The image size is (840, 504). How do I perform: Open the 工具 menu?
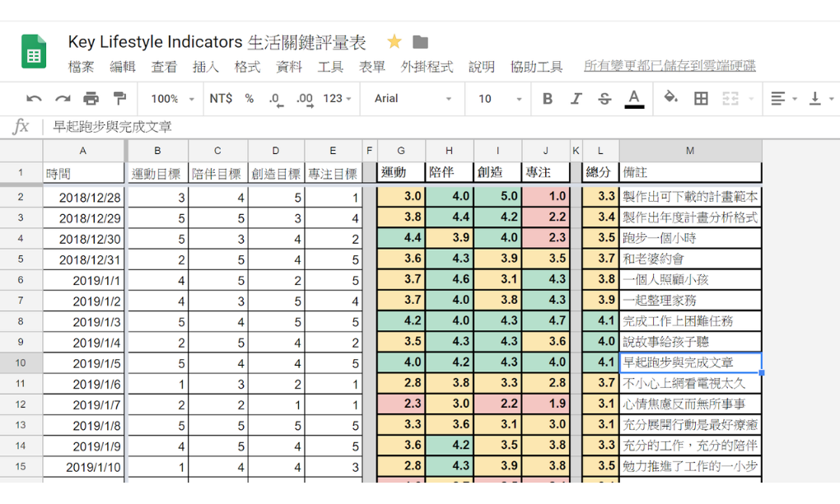[330, 67]
